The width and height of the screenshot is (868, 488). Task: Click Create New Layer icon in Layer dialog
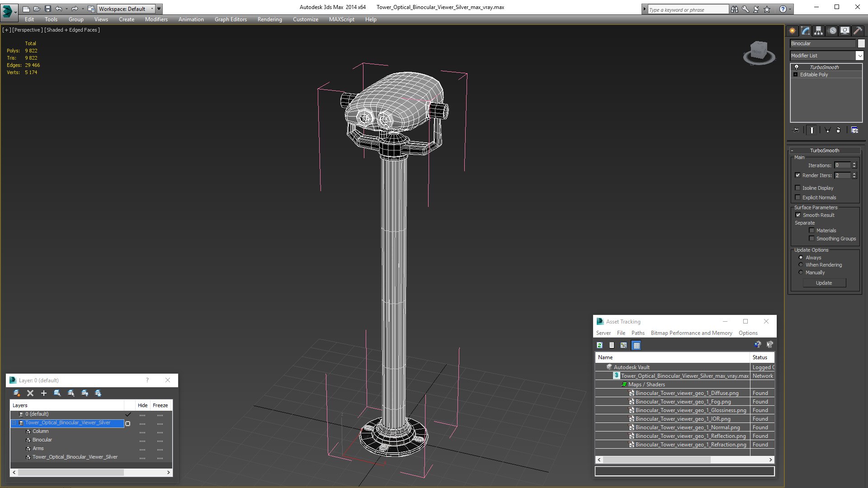point(17,393)
